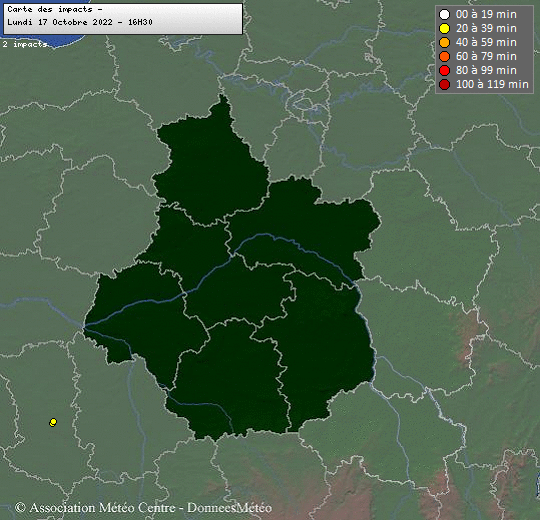Click the Association Météo Centre copyright text
Screen dimensions: 540x520
click(x=95, y=508)
